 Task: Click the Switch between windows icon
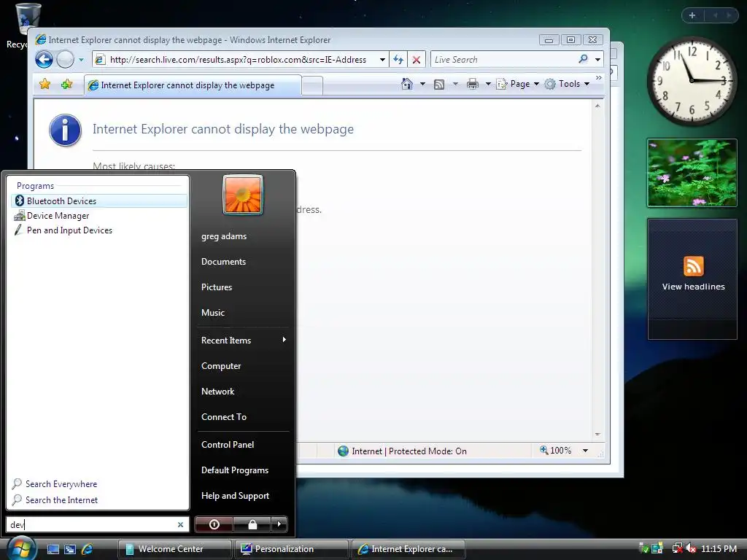[x=70, y=549]
